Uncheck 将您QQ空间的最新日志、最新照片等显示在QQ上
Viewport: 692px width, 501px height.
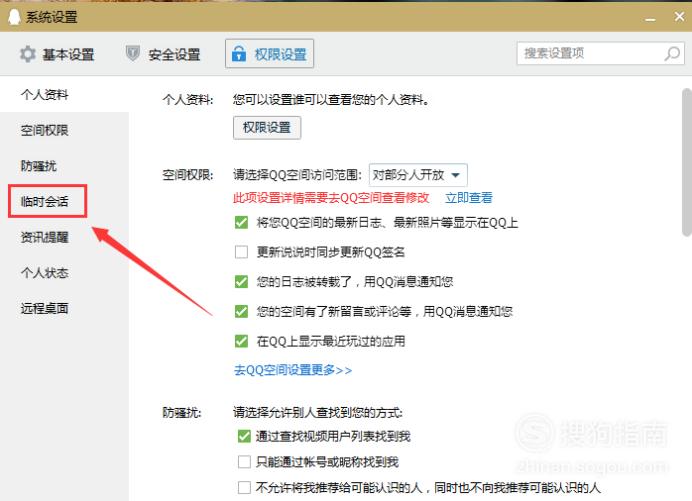[241, 222]
